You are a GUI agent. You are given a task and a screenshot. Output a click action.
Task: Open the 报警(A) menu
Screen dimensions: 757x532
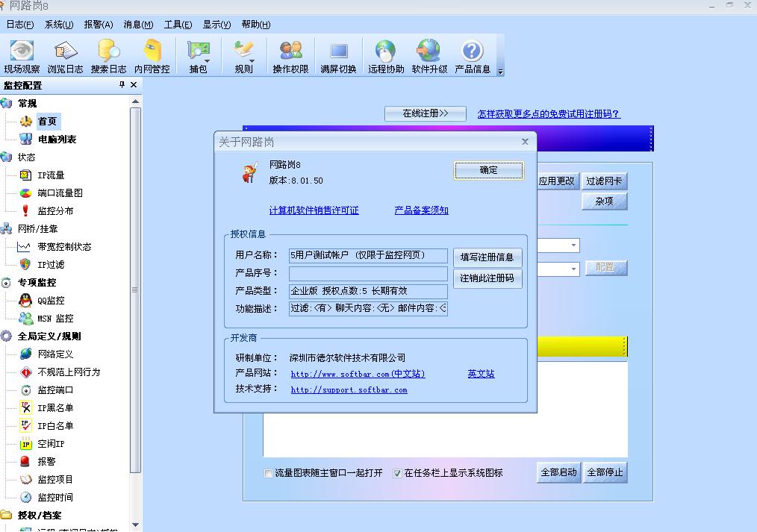[98, 25]
